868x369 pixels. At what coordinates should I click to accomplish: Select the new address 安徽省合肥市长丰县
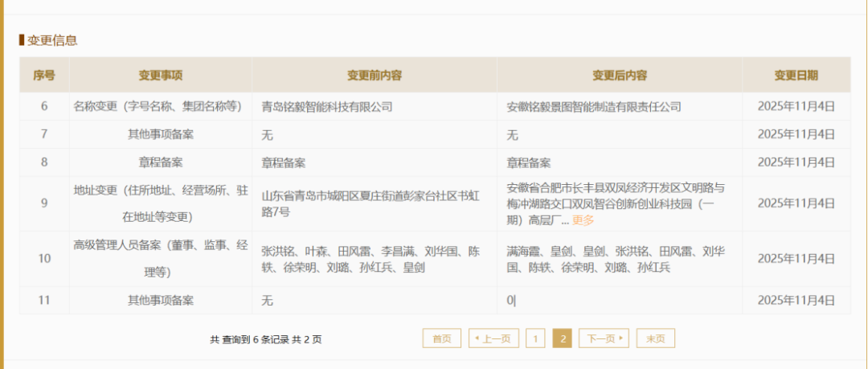(x=616, y=204)
